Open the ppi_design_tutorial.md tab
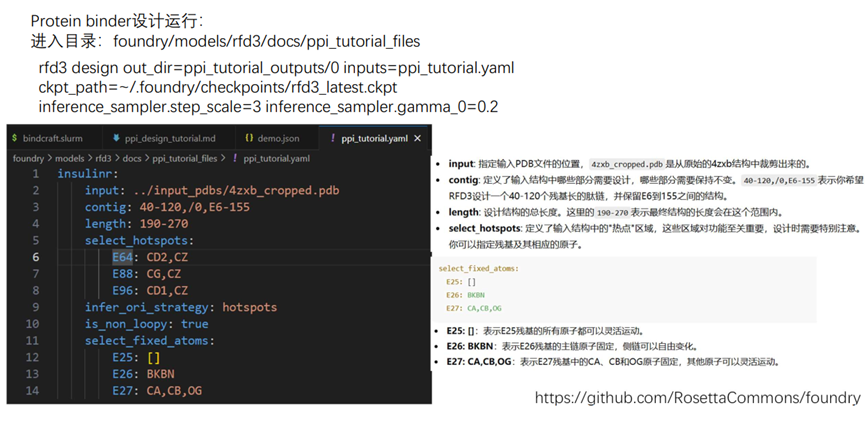The height and width of the screenshot is (433, 865). pyautogui.click(x=169, y=138)
